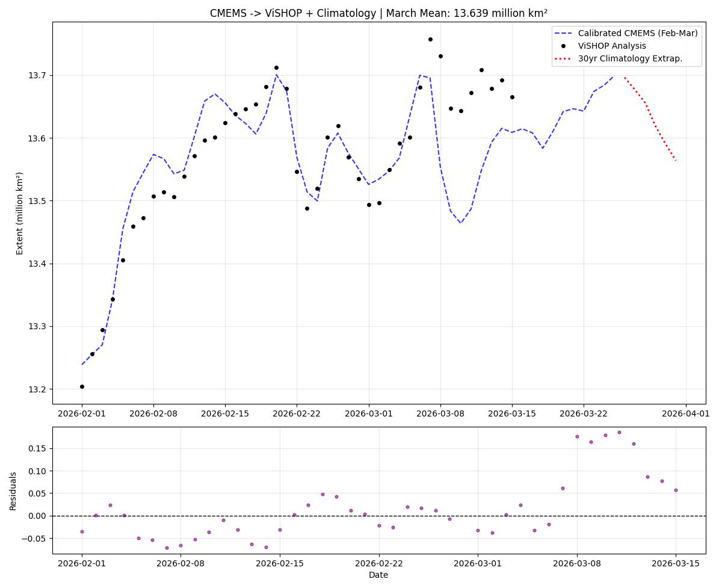This screenshot has width=722, height=588.
Task: Click the lower end of the red dotted line
Action: [x=676, y=161]
